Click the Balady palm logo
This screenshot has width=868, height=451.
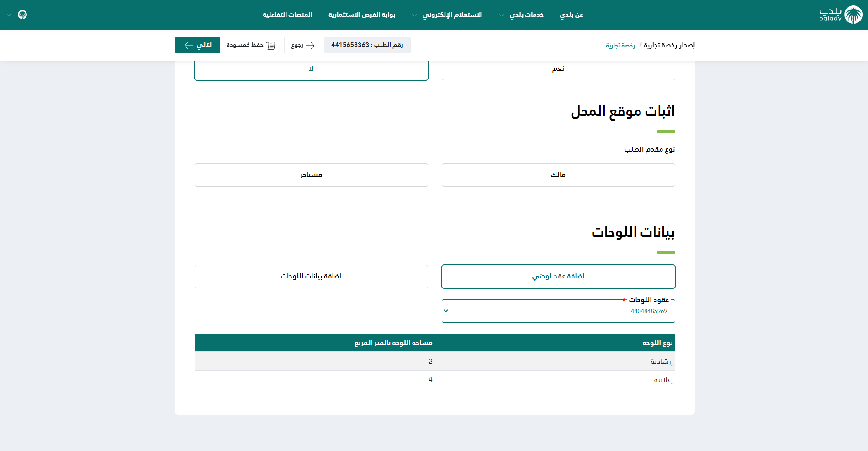(852, 15)
